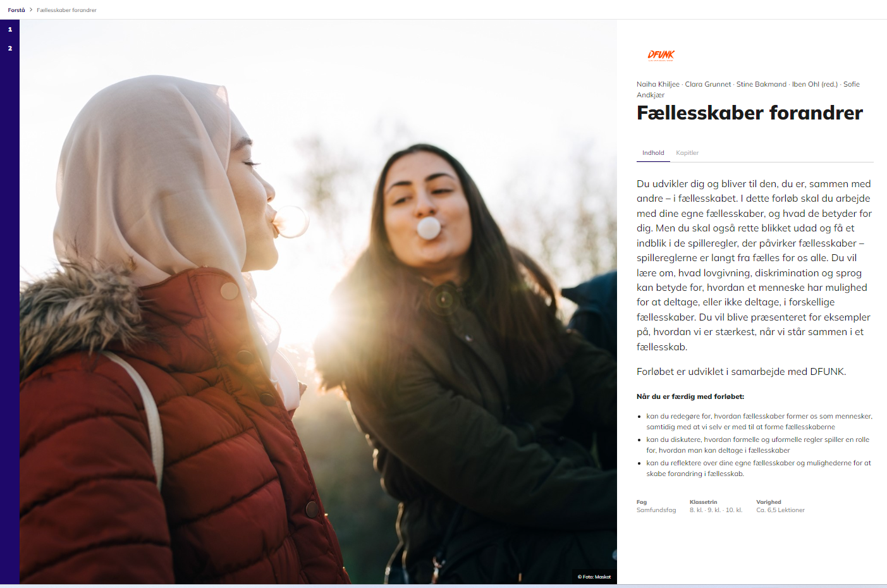Go to chapter 1 in the sidebar
Viewport: 887px width, 588px height.
9,29
